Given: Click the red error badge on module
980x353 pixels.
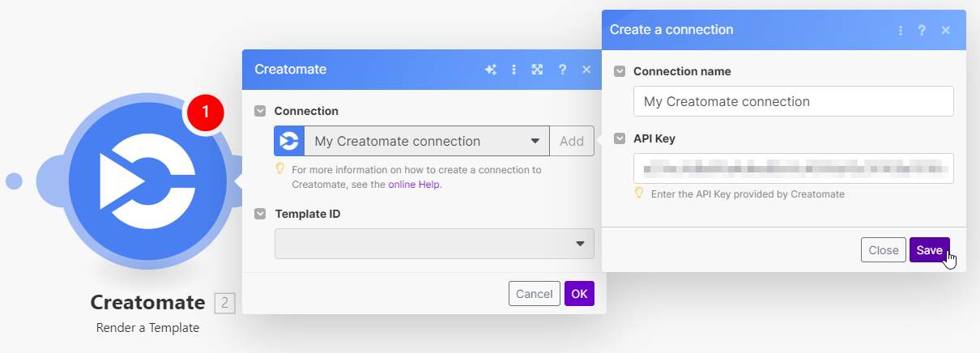Looking at the screenshot, I should tap(206, 112).
